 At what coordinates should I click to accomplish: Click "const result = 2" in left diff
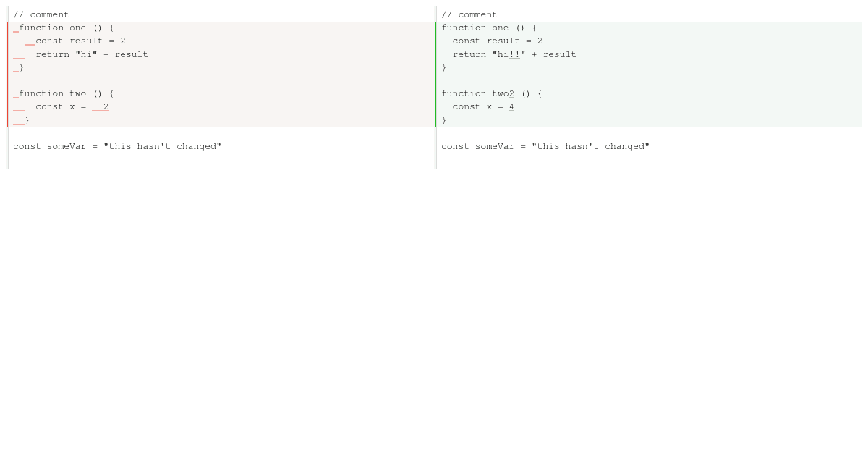point(80,41)
